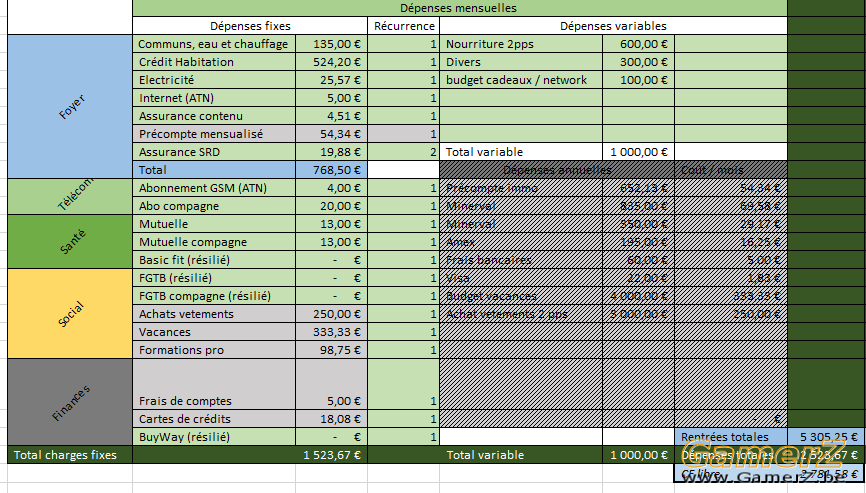Click the 135,00 € amount cell
866x493 pixels.
pos(331,44)
